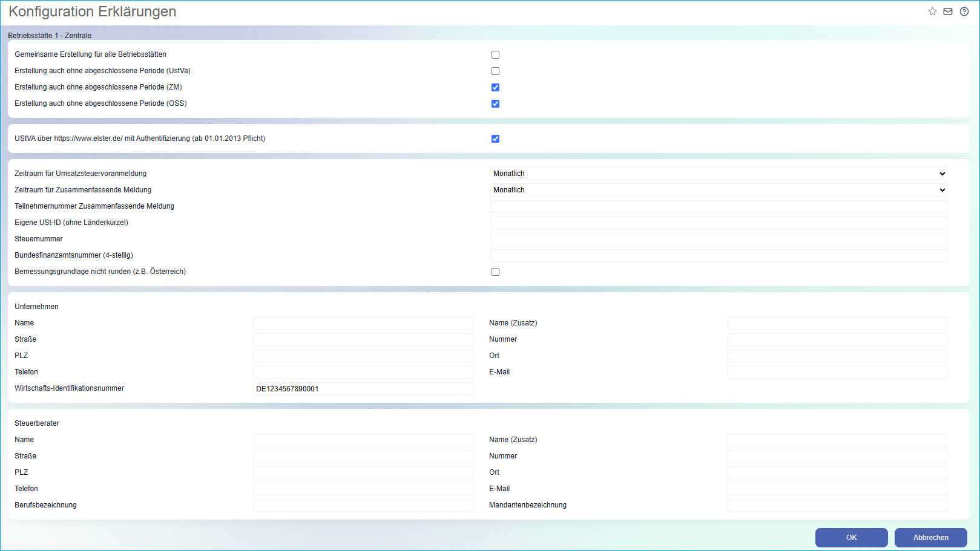Click Wirtschafts-Identifikationsnummer field with DE1234567890001
Image resolution: width=980 pixels, height=551 pixels.
click(363, 388)
